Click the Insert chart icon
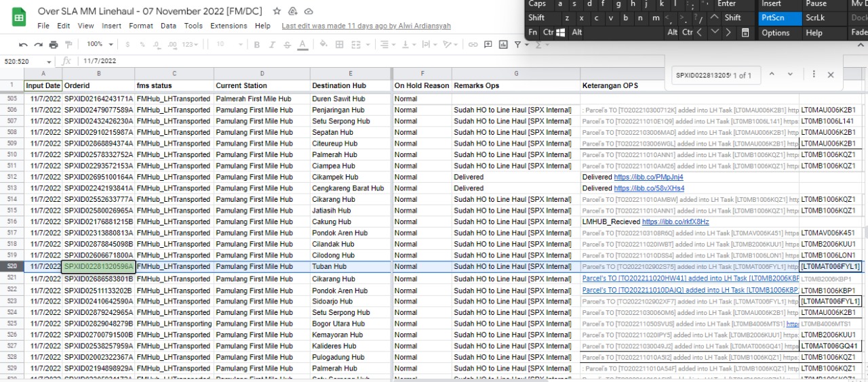Image resolution: width=868 pixels, height=382 pixels. coord(503,45)
